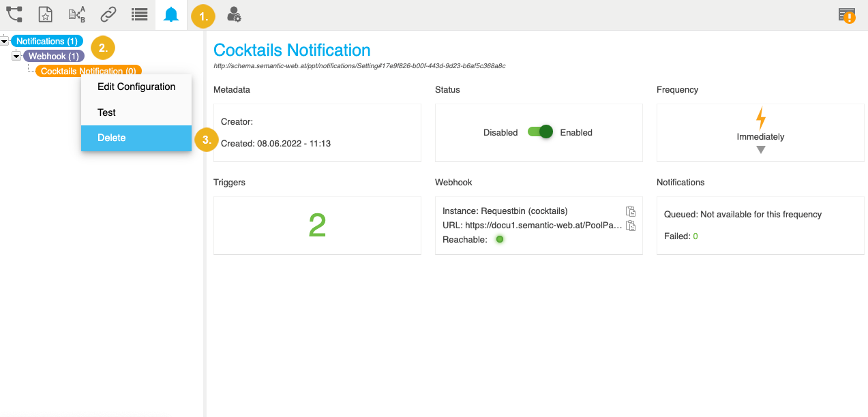Collapse the Webhook tree branch
Viewport: 868px width, 417px height.
[16, 55]
